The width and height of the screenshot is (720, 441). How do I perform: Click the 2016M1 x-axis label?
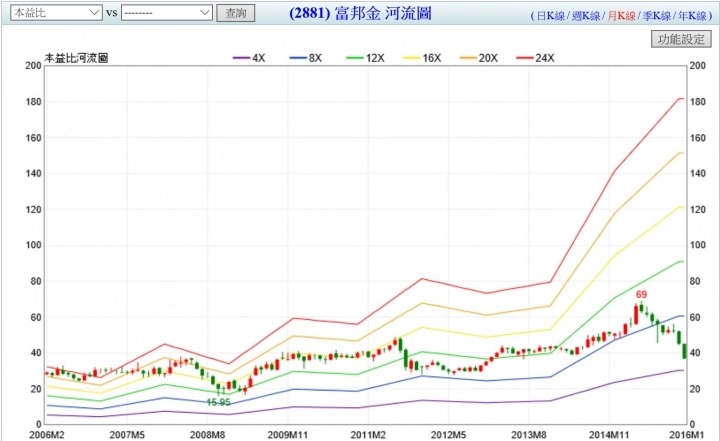pyautogui.click(x=687, y=435)
